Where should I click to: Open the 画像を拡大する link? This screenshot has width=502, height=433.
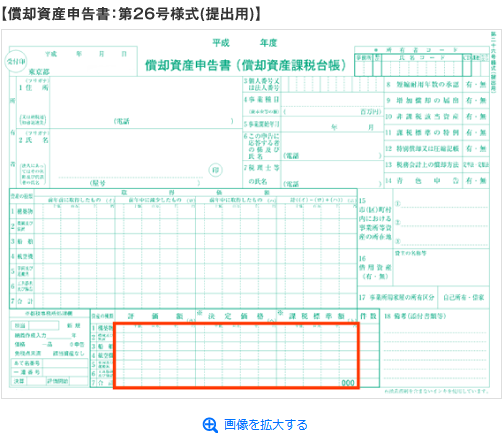266,425
